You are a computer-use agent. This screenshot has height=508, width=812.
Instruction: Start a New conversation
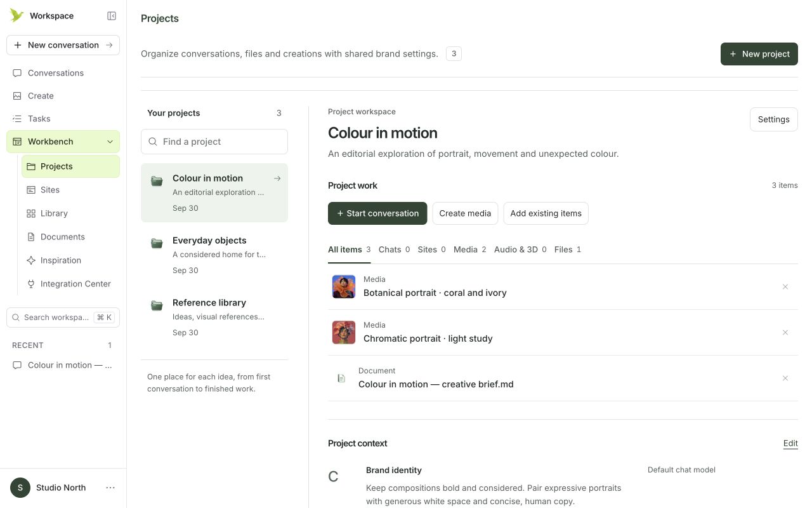(x=63, y=45)
